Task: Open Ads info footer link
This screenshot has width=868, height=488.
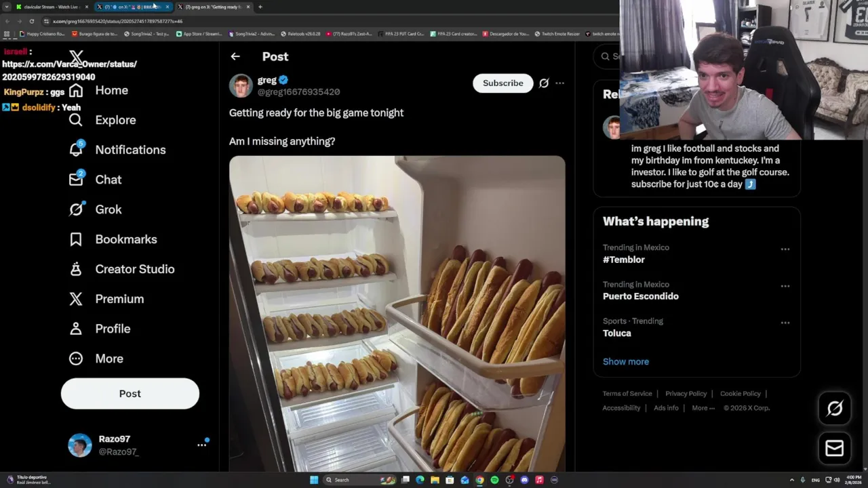Action: [666, 408]
